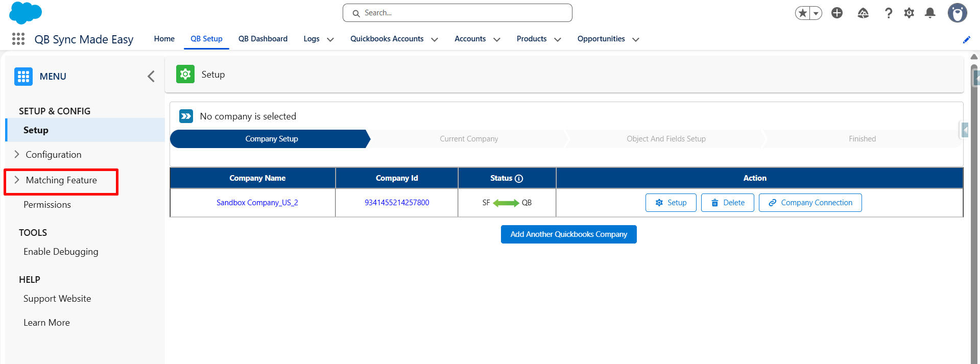This screenshot has width=980, height=364.
Task: Open the favorites list dropdown arrow
Action: point(816,13)
